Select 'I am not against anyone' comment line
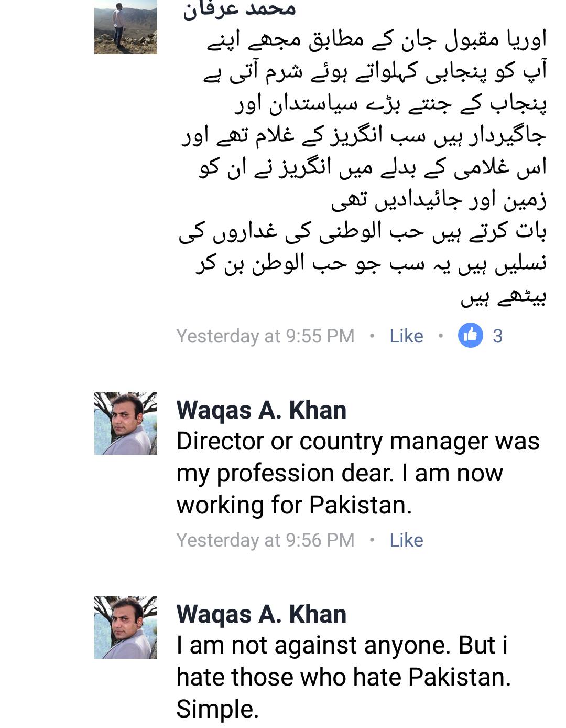The width and height of the screenshot is (566, 728). (x=342, y=646)
